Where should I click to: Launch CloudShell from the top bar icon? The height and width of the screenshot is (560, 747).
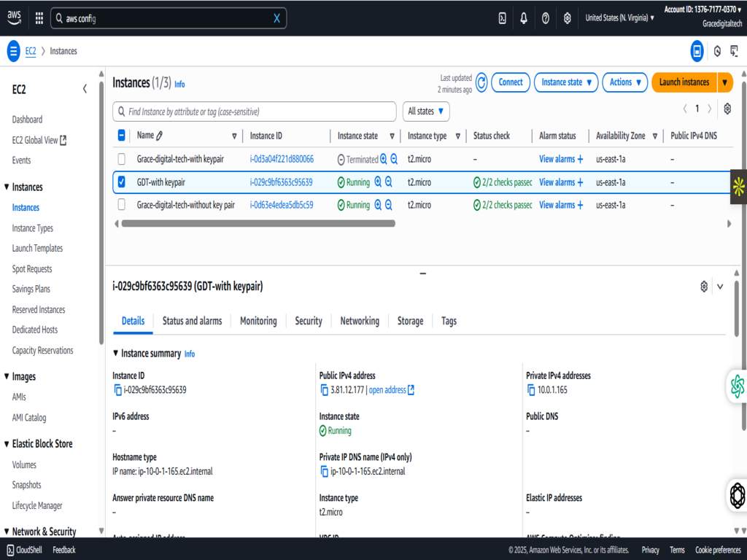(x=502, y=18)
